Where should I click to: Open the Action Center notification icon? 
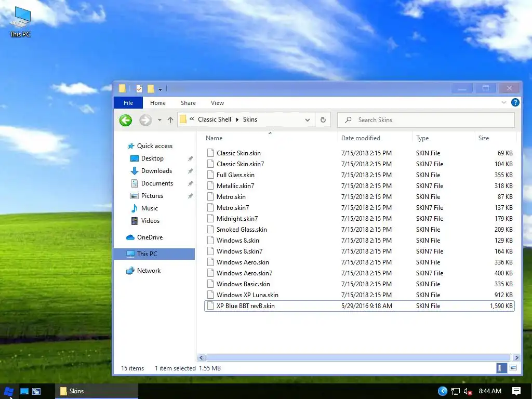pyautogui.click(x=516, y=391)
